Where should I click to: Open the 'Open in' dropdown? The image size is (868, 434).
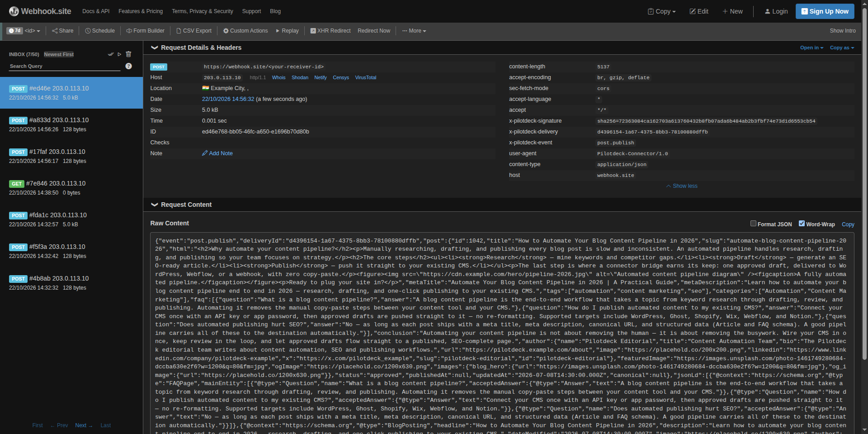(x=811, y=48)
